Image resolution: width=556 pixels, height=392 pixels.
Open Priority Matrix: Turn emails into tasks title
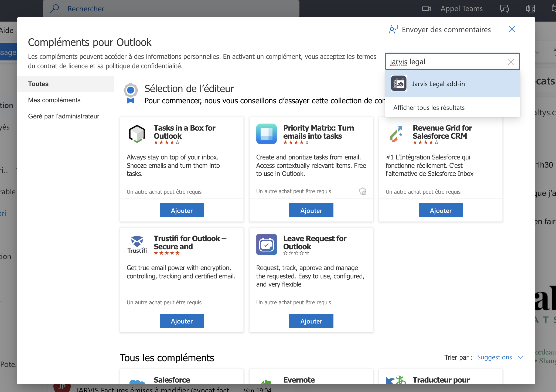click(x=319, y=132)
